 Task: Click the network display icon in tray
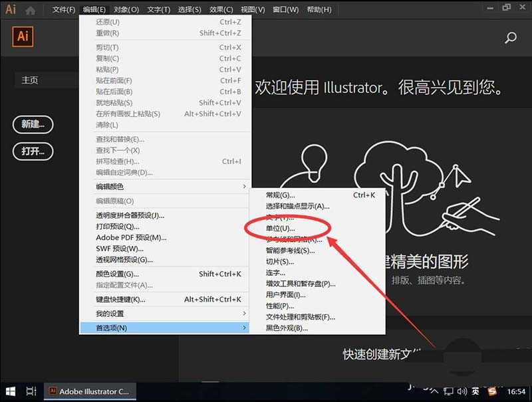[x=448, y=391]
